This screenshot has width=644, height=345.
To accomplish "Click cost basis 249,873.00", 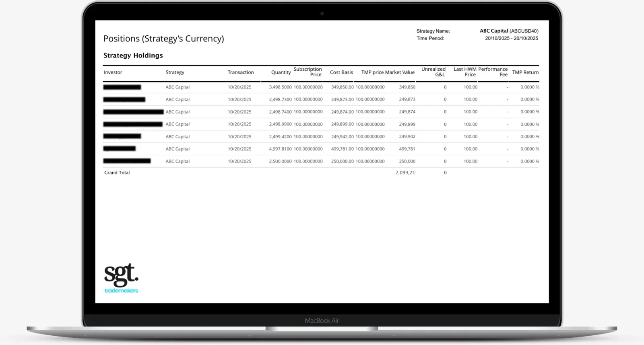I will pos(343,99).
